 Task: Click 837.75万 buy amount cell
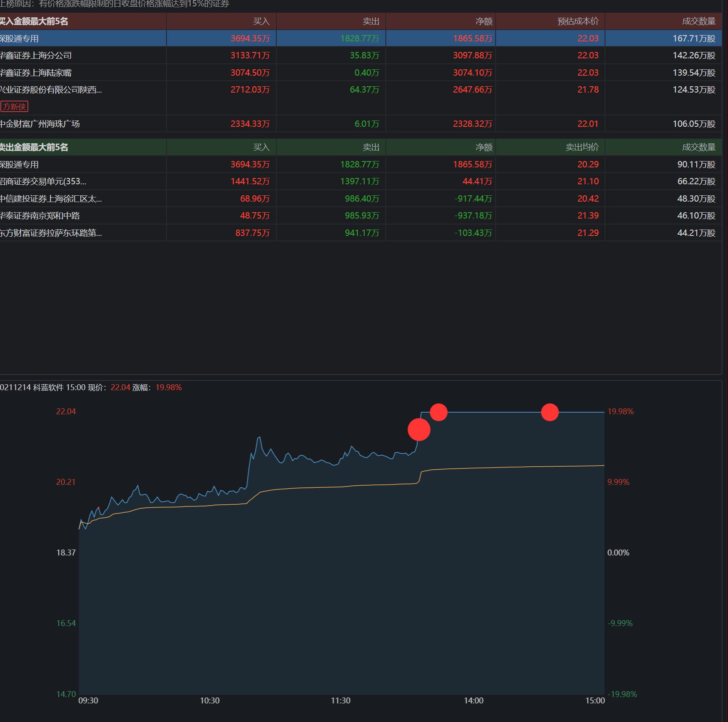tap(252, 233)
